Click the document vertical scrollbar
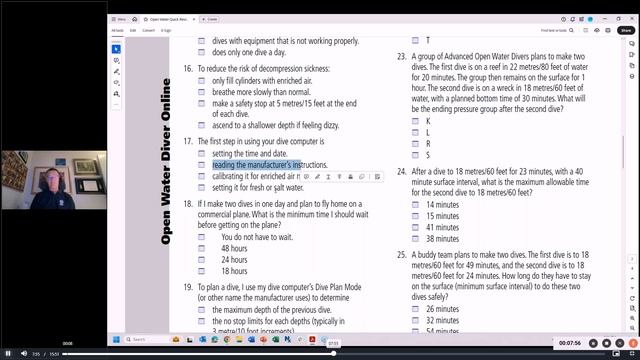The width and height of the screenshot is (640, 360). (623, 151)
